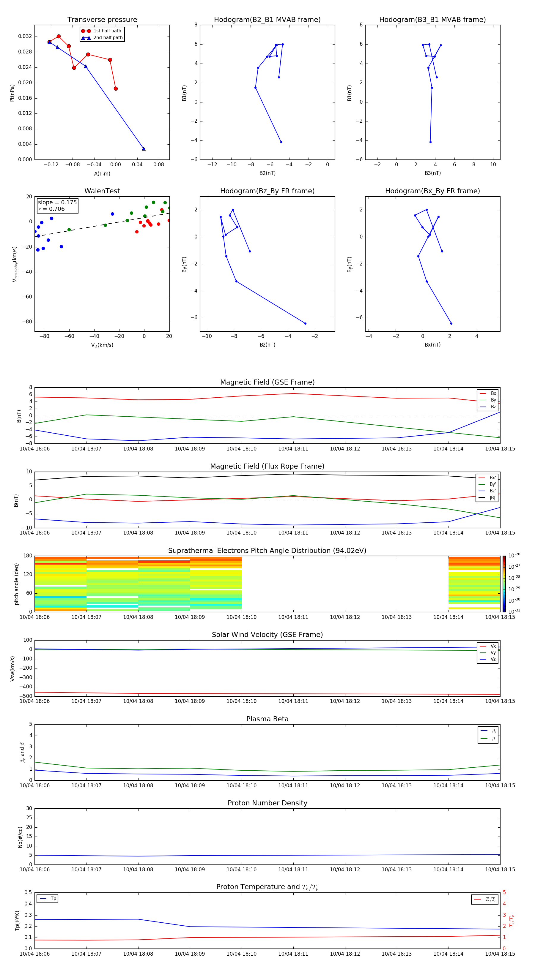
Task: Click the 'Vy' legend entry in velocity plot
Action: tap(488, 652)
